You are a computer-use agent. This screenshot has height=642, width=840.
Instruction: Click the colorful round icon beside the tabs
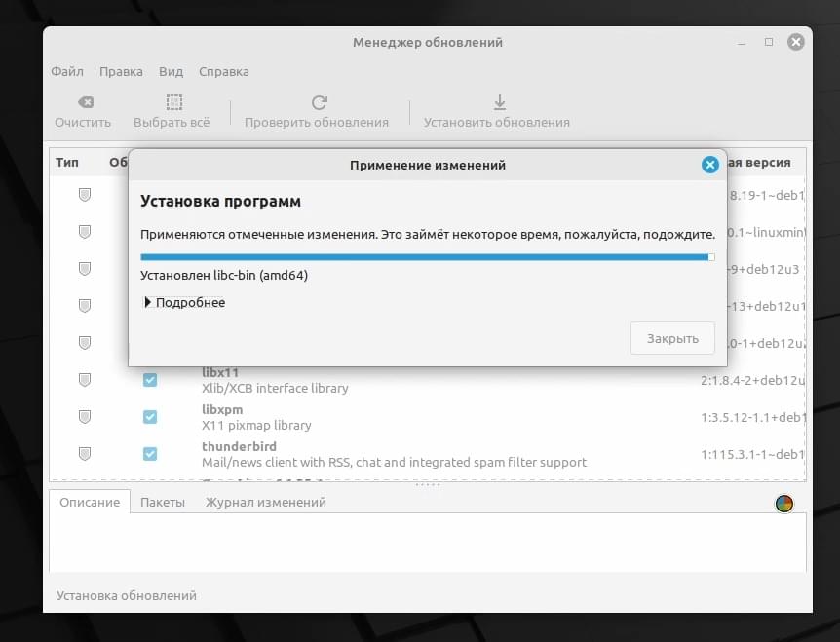783,504
